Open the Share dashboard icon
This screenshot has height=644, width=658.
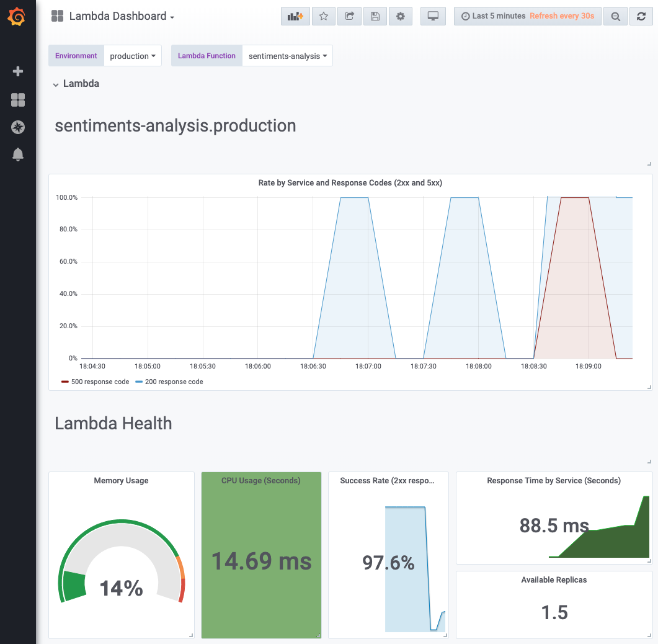tap(349, 16)
